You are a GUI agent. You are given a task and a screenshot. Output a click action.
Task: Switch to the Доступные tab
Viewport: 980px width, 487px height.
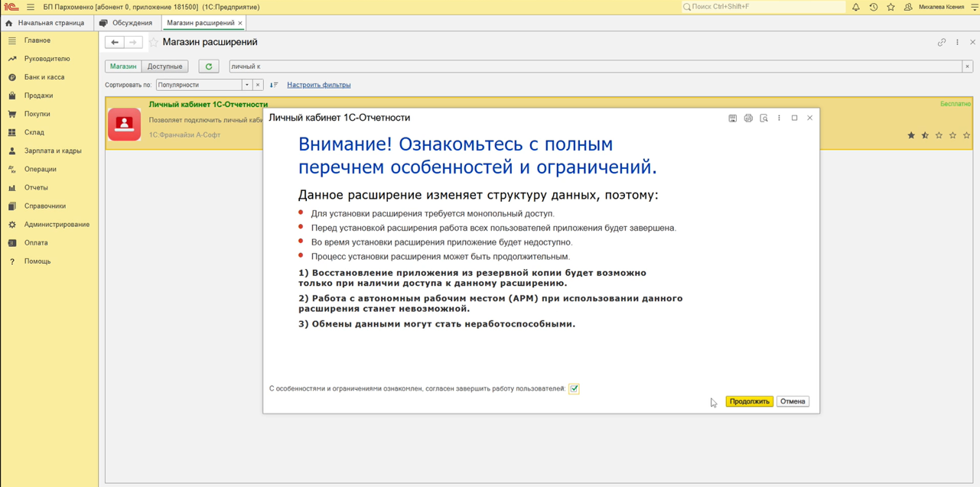pyautogui.click(x=165, y=67)
